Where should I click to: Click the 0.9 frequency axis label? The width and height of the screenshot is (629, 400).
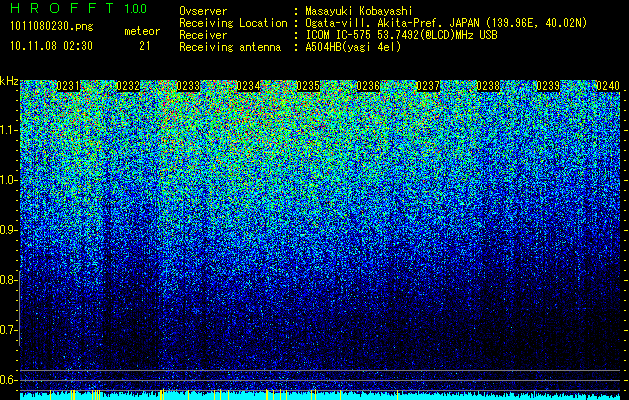tap(7, 230)
